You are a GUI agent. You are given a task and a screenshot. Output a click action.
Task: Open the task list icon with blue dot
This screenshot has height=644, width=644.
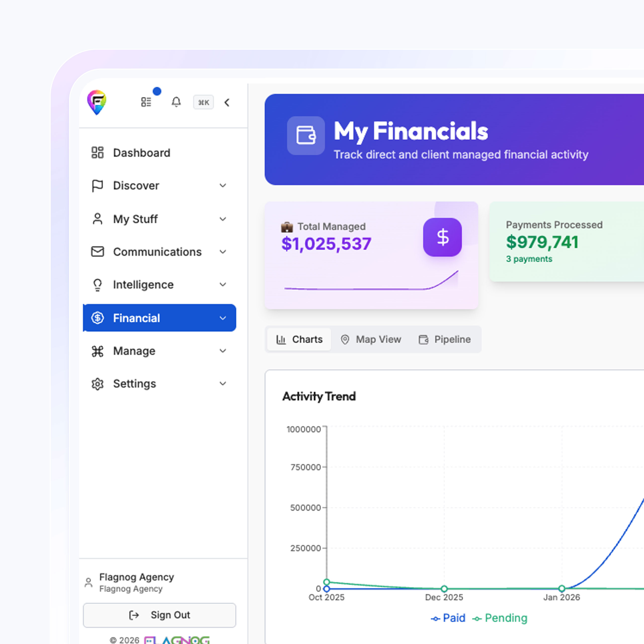point(146,102)
